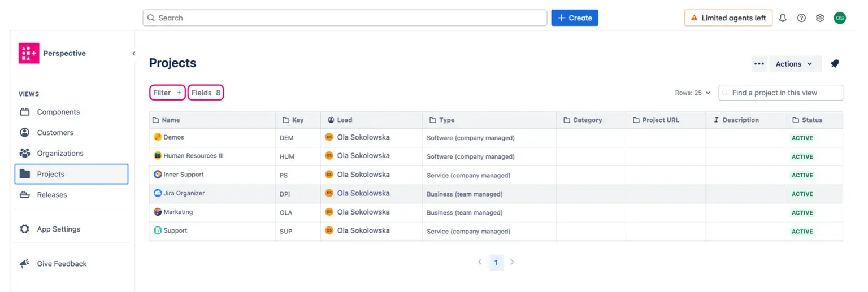The height and width of the screenshot is (292, 868).
Task: Expand the Actions dropdown
Action: point(793,64)
